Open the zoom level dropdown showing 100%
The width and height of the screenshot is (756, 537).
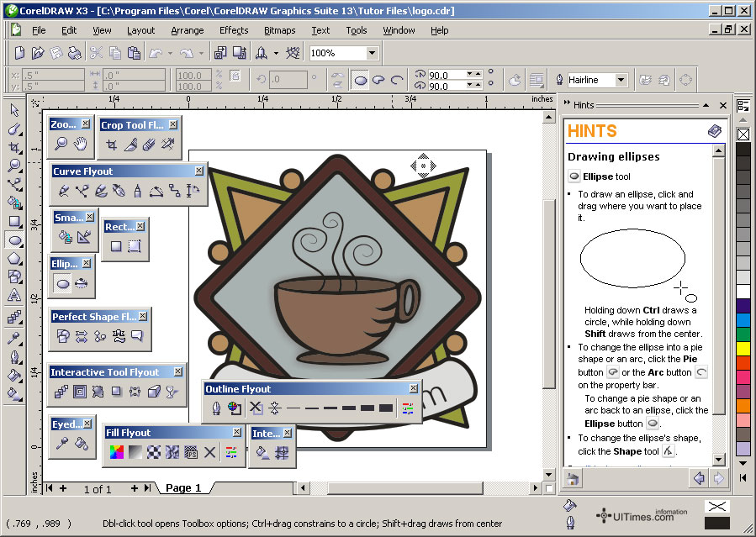[372, 53]
